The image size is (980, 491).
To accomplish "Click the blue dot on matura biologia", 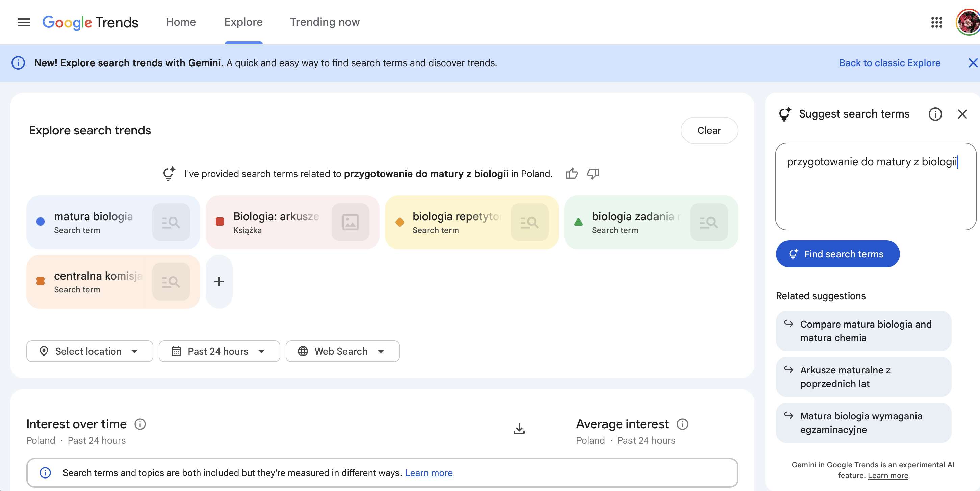I will pos(40,222).
